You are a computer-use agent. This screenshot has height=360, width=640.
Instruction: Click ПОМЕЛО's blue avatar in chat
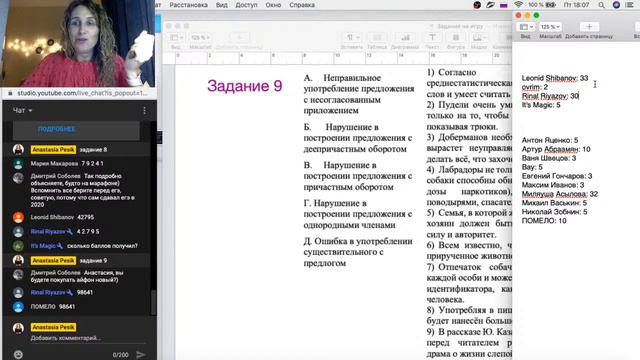coord(18,307)
